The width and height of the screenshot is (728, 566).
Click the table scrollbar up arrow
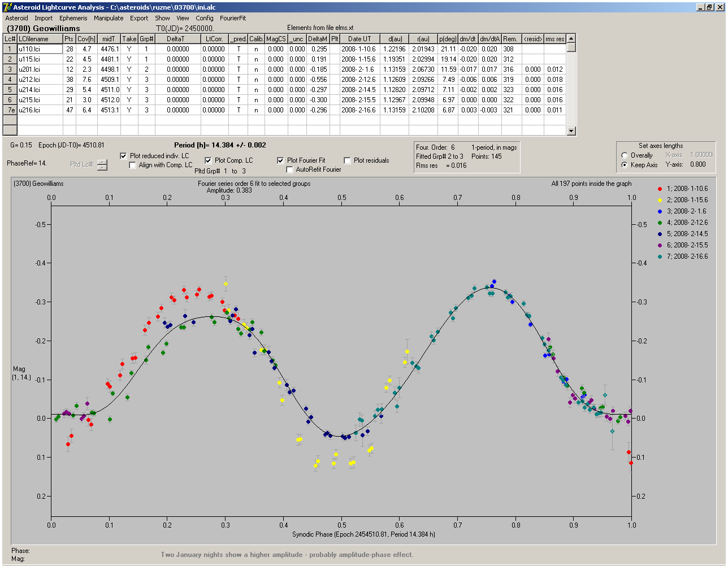pyautogui.click(x=571, y=38)
